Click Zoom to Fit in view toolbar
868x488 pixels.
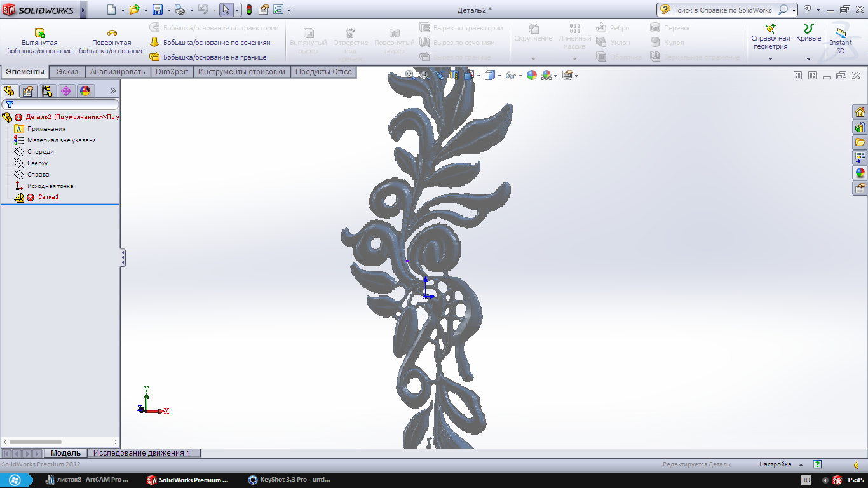pyautogui.click(x=410, y=75)
